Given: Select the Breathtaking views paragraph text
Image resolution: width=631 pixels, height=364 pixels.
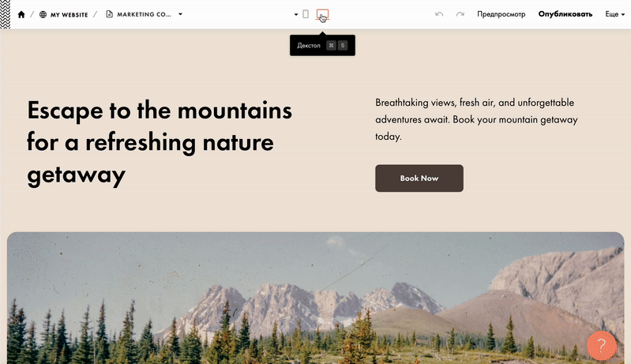Looking at the screenshot, I should (x=476, y=119).
